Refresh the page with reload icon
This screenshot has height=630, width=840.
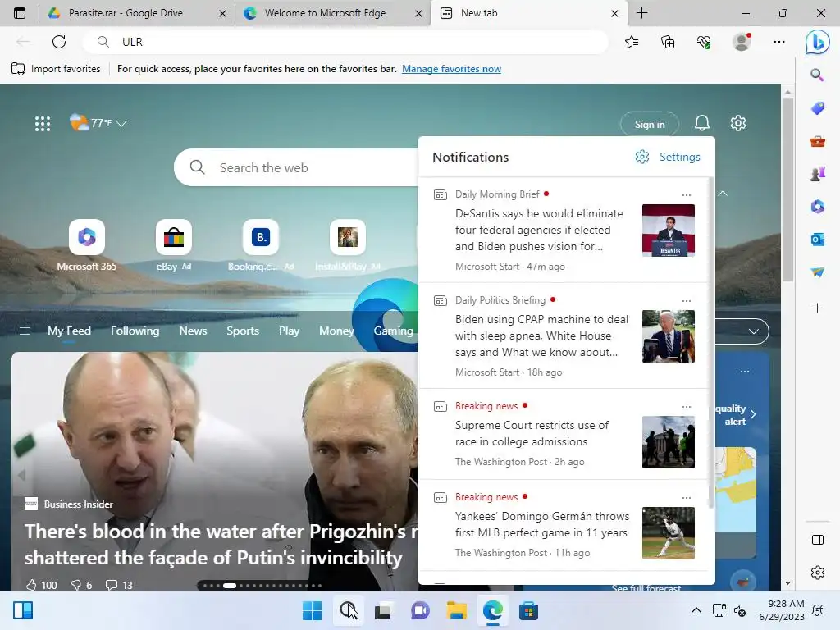(59, 42)
